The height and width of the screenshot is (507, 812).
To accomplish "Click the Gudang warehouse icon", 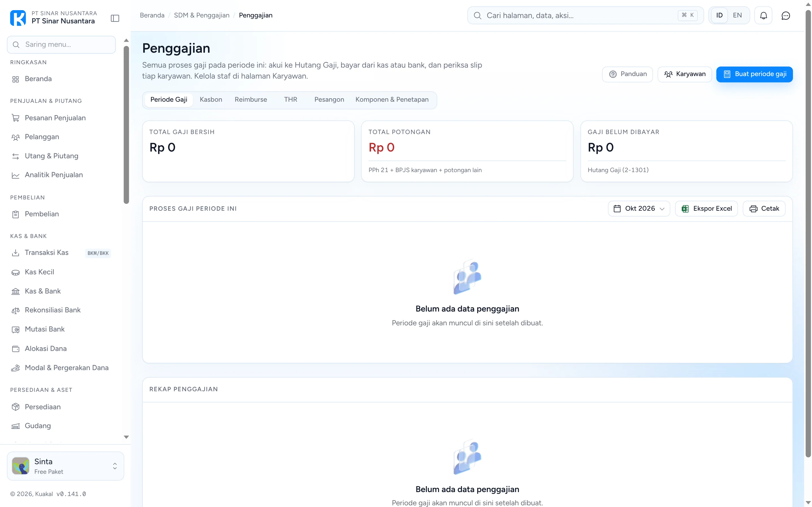I will click(16, 426).
